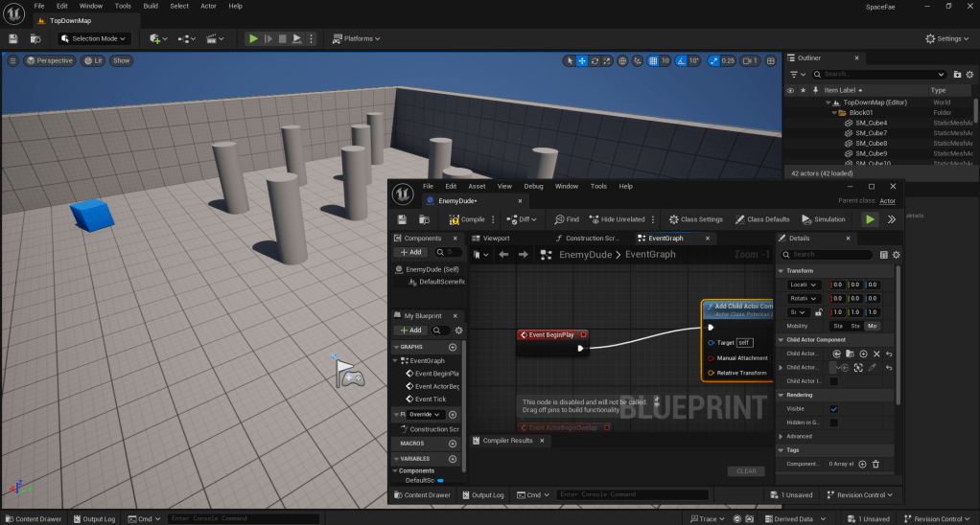Open the Platforms dropdown
Image resolution: width=980 pixels, height=525 pixels.
(x=356, y=38)
